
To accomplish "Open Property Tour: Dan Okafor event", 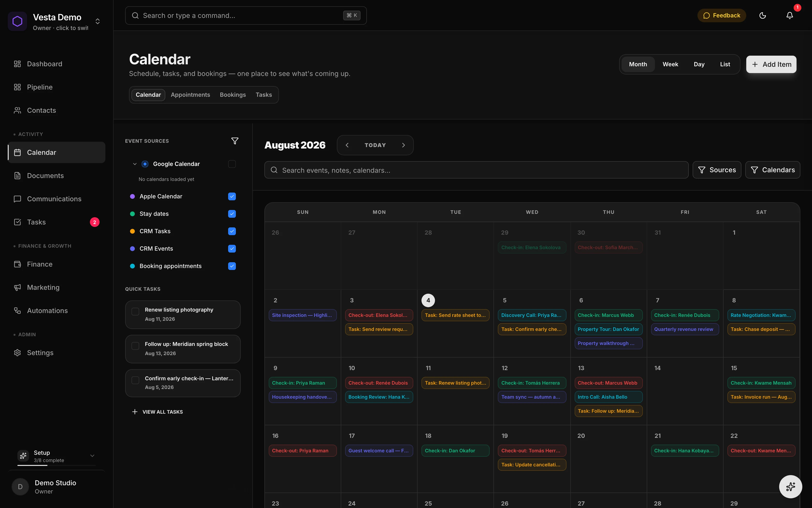I will 608,329.
